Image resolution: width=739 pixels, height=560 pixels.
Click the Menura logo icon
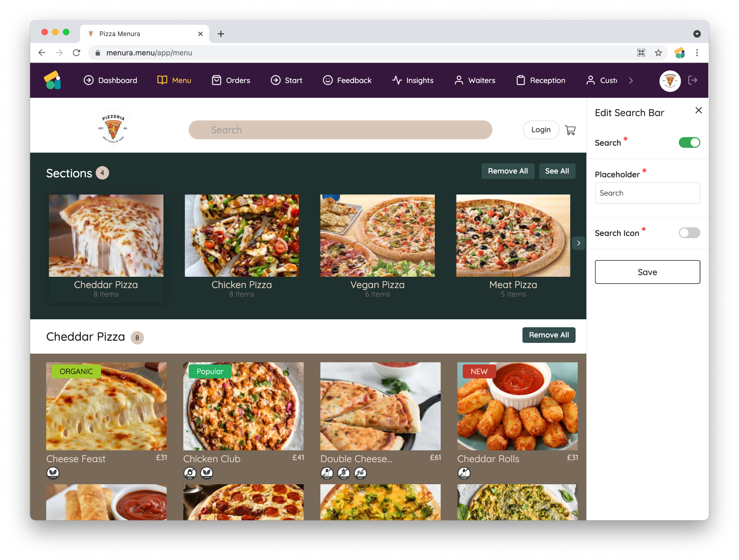point(53,80)
